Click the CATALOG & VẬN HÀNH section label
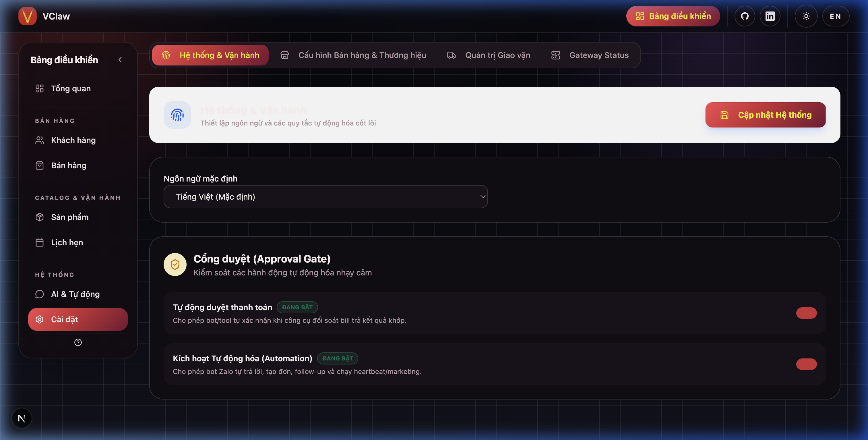The width and height of the screenshot is (868, 440). (78, 198)
